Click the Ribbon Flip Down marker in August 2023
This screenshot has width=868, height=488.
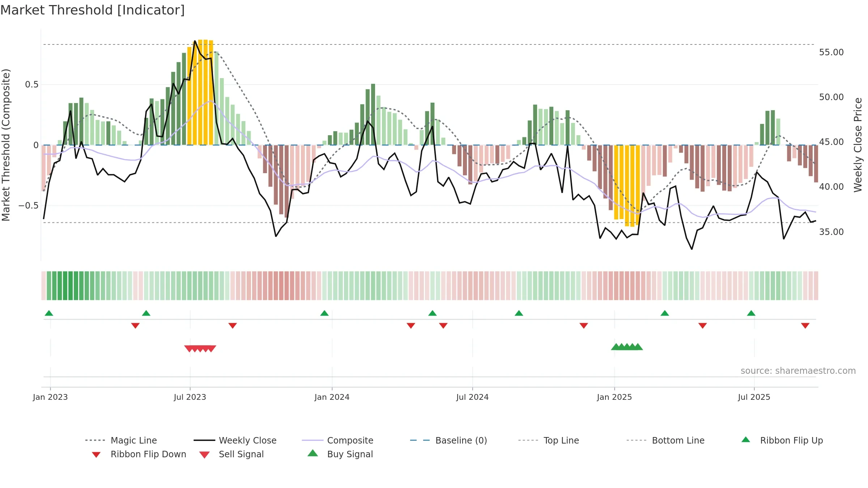[233, 325]
